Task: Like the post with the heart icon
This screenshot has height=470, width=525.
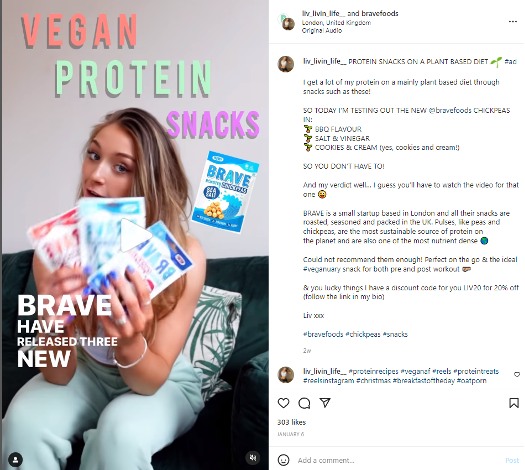Action: (x=283, y=403)
